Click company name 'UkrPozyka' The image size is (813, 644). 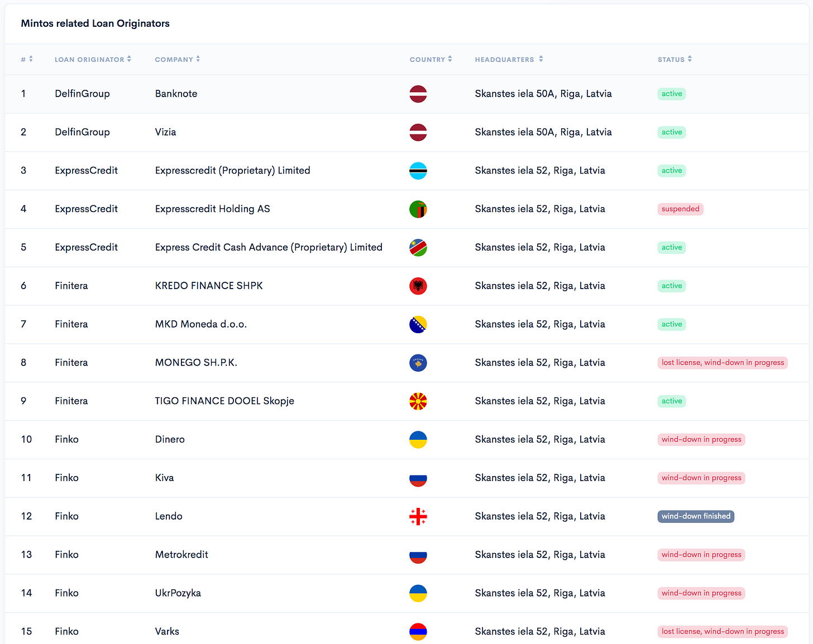point(178,593)
